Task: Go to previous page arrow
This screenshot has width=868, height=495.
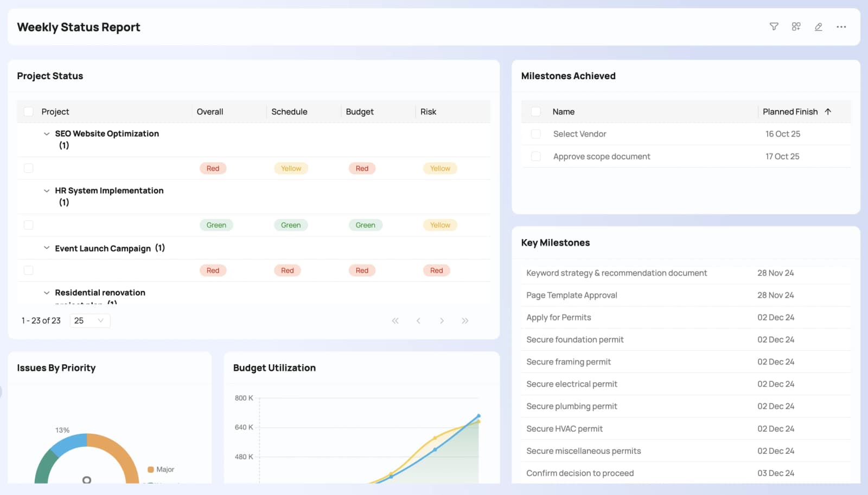Action: coord(418,321)
